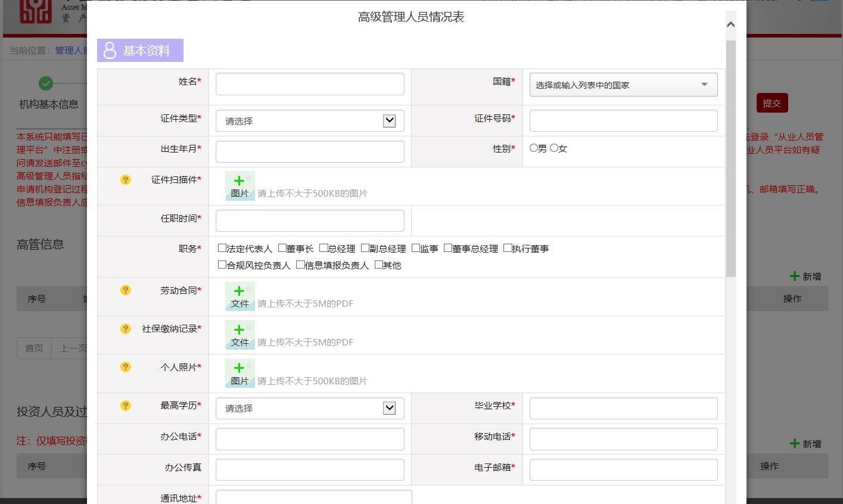Click the red 提交 button
843x504 pixels.
click(x=772, y=103)
